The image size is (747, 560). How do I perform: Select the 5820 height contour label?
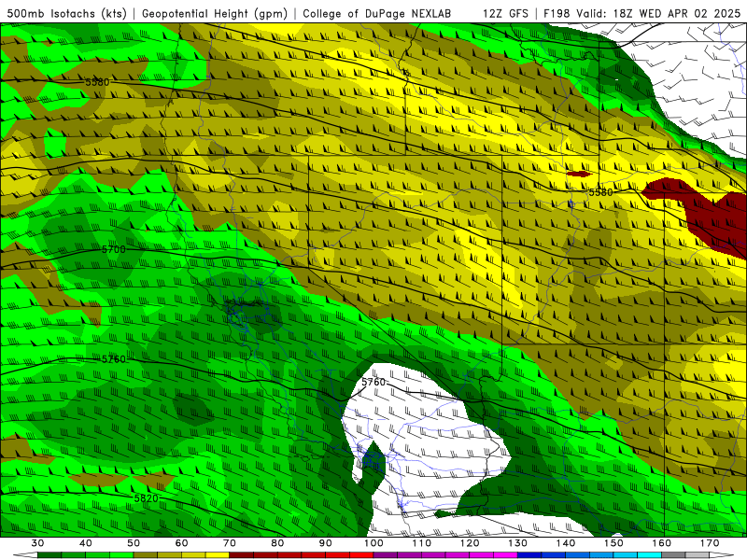146,498
